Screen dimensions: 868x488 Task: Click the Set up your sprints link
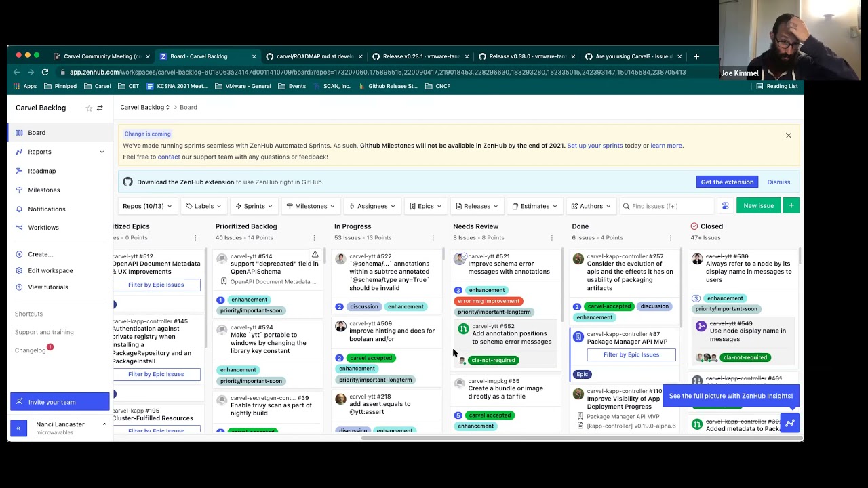[595, 146]
